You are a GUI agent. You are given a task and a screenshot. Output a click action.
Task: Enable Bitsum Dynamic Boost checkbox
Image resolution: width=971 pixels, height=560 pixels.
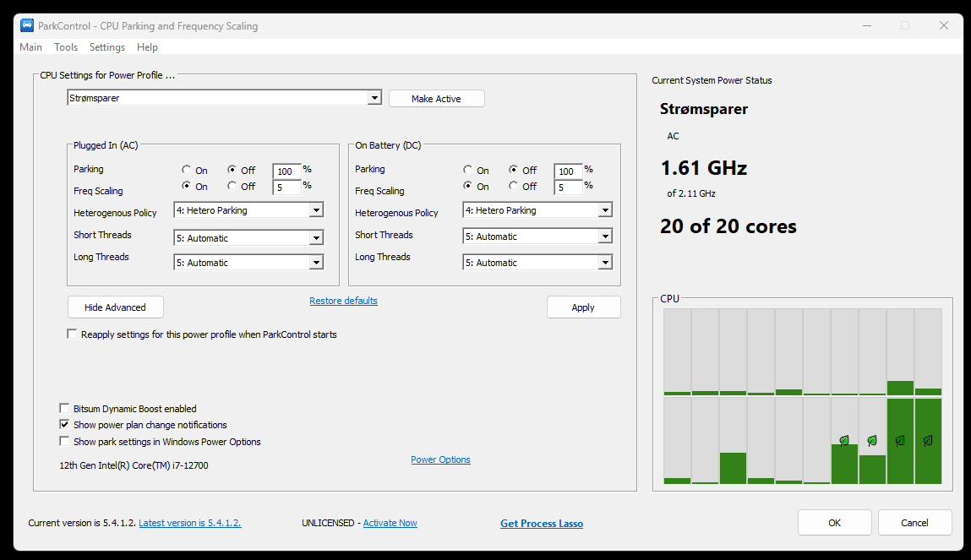click(64, 409)
